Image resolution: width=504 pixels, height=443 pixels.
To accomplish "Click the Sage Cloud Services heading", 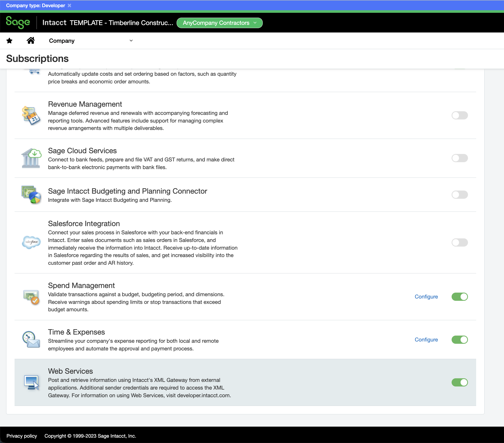I will coord(82,151).
